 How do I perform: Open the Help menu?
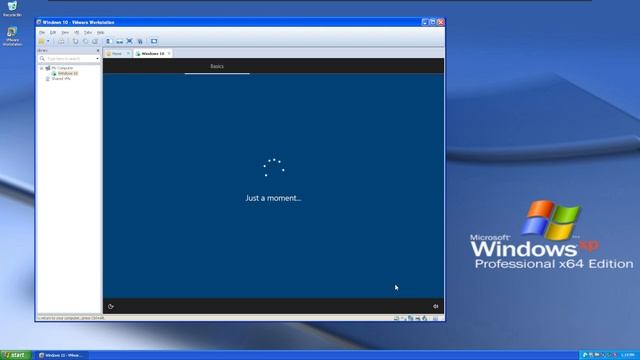(100, 32)
